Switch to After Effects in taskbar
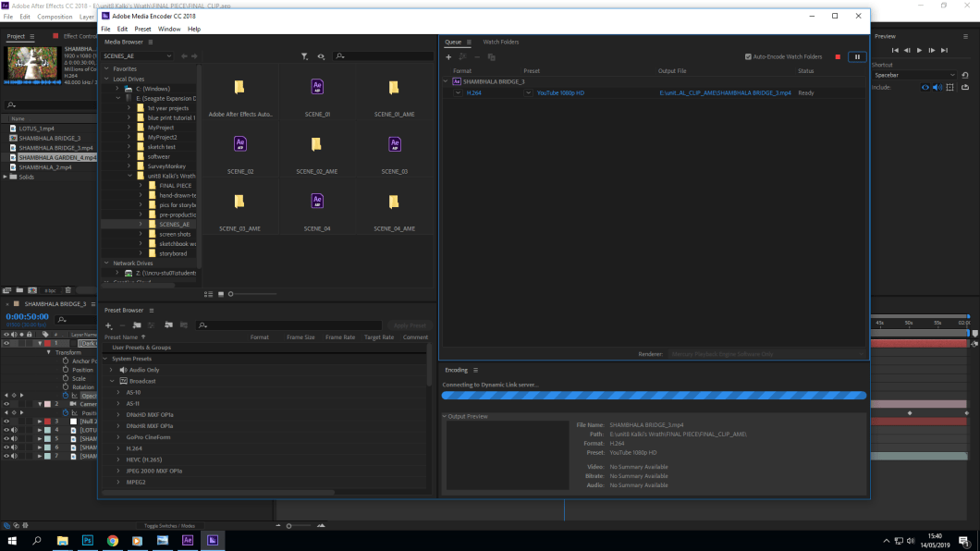Image resolution: width=980 pixels, height=551 pixels. point(188,541)
